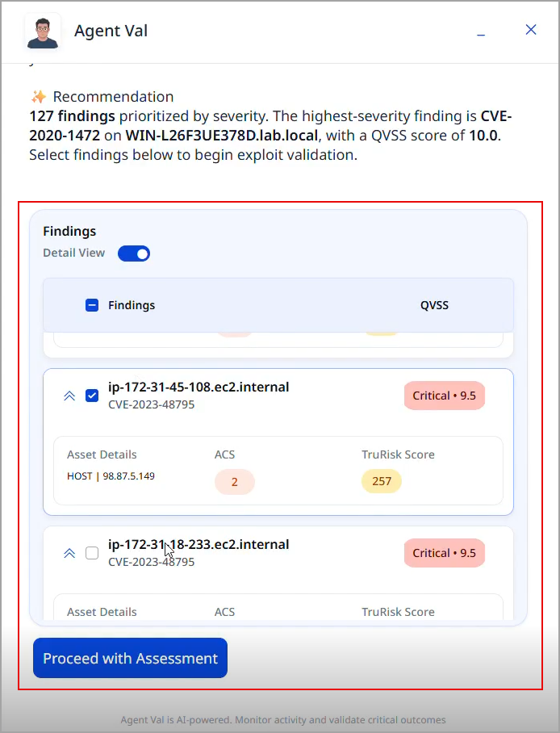Click the Critical 9.5 badge for ip-172-31-45-108
560x733 pixels.
coord(444,396)
